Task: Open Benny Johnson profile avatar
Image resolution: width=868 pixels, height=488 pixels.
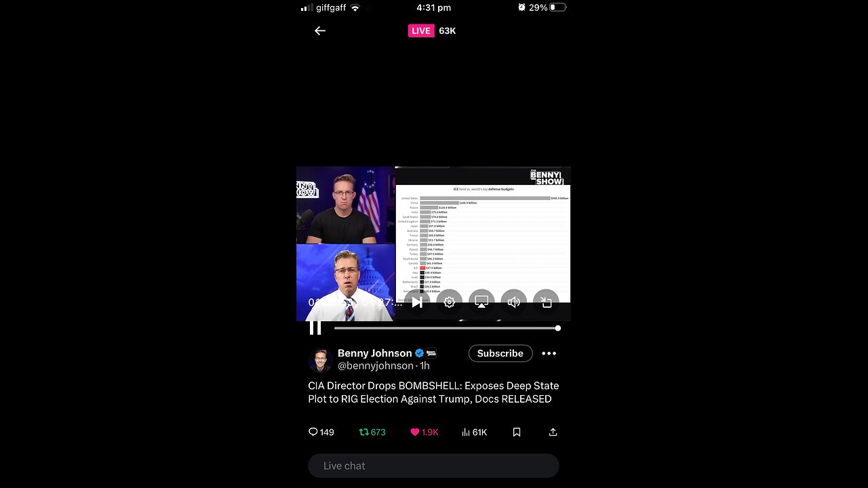Action: click(x=320, y=360)
